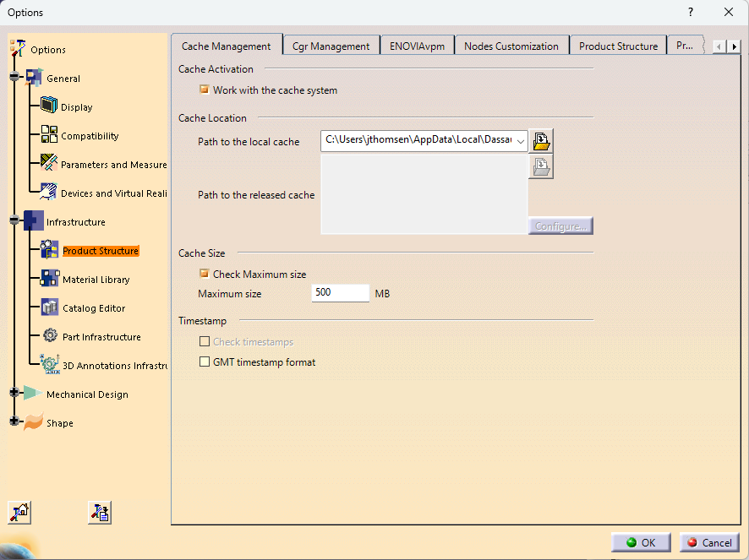This screenshot has height=560, width=749.
Task: Expand the Mechanical Design tree node
Action: pyautogui.click(x=14, y=393)
